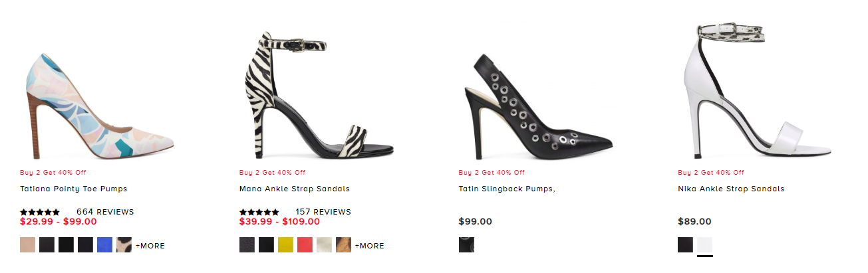Viewport: 868px width, 273px height.
Task: Read the 157 Reviews for Mana sandals
Action: point(323,212)
